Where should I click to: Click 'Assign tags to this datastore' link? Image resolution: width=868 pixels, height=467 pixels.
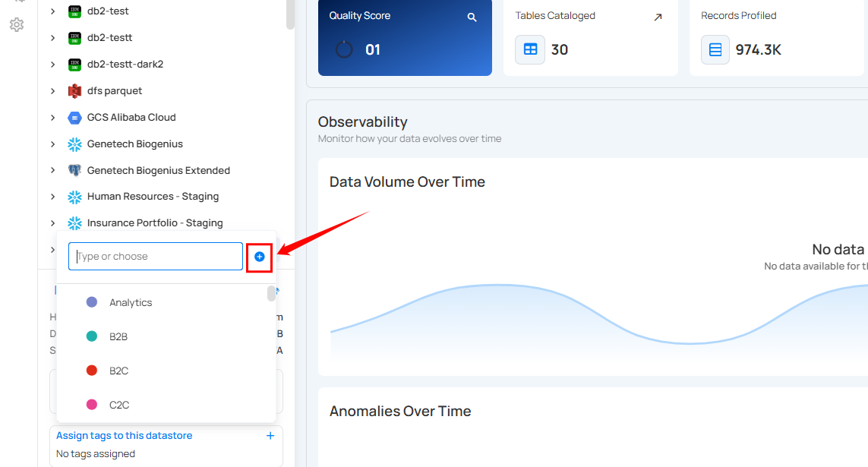tap(125, 436)
